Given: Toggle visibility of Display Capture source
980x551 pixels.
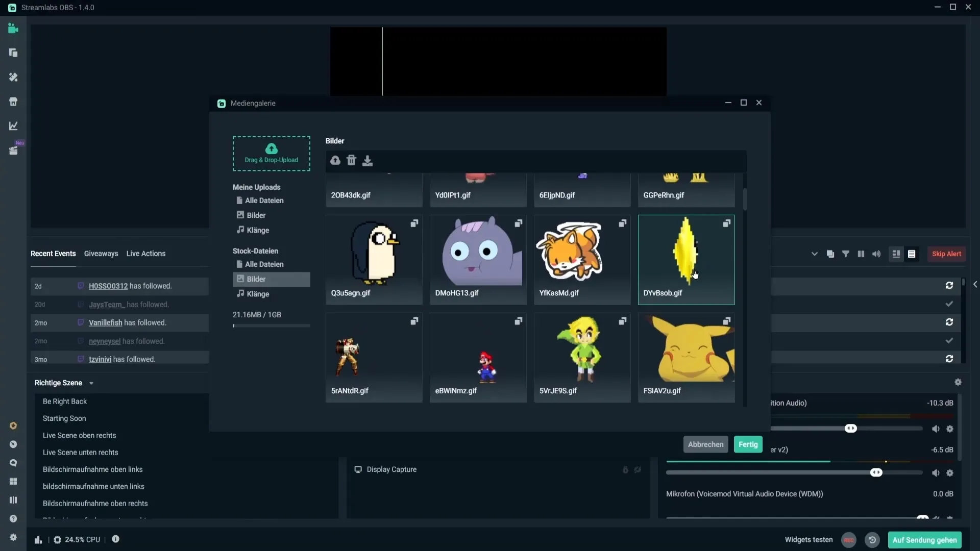Looking at the screenshot, I should pos(638,469).
